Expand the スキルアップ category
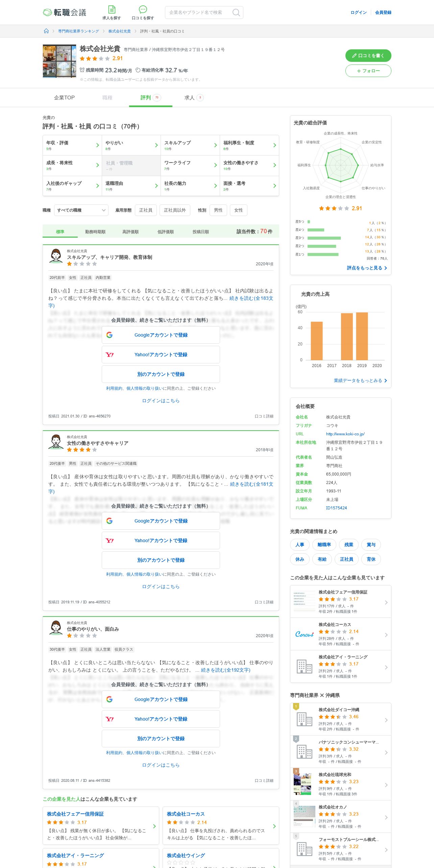Screen dimensions: 434x868 (190, 145)
